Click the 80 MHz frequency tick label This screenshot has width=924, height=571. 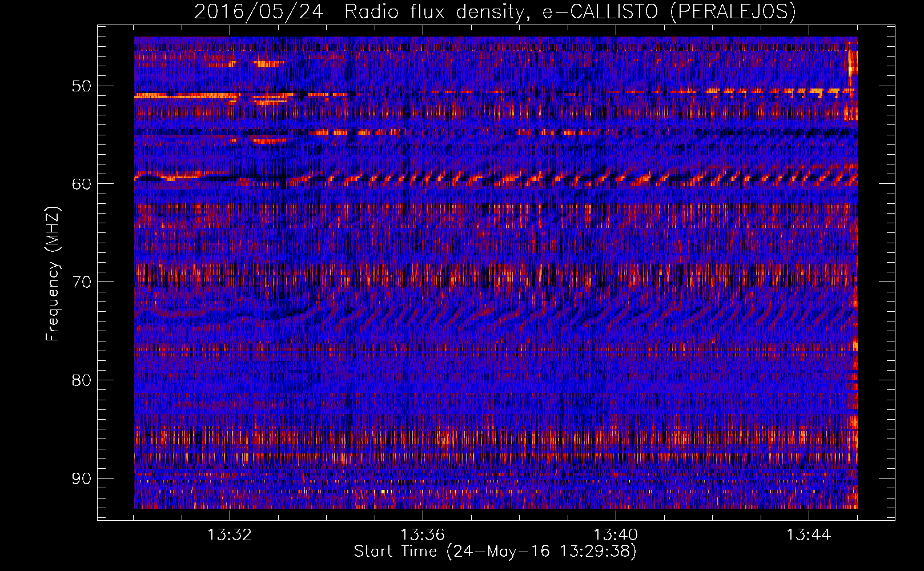pos(82,380)
